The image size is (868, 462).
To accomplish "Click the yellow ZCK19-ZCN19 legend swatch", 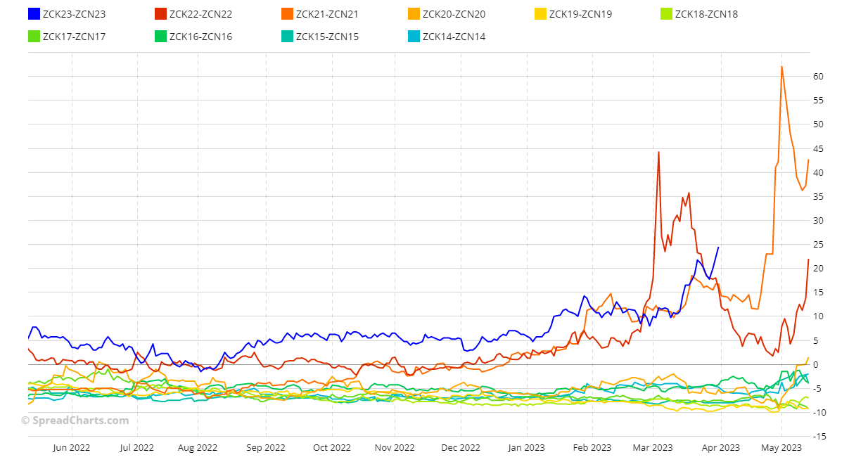I will pos(540,14).
